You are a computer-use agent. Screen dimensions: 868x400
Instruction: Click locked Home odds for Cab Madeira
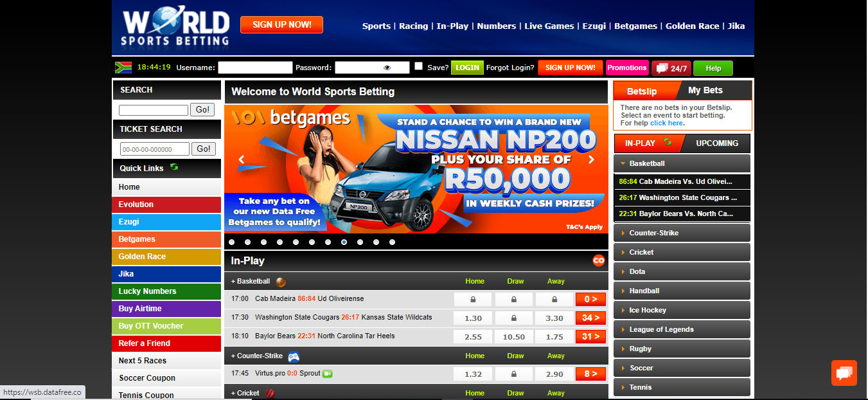coord(473,300)
